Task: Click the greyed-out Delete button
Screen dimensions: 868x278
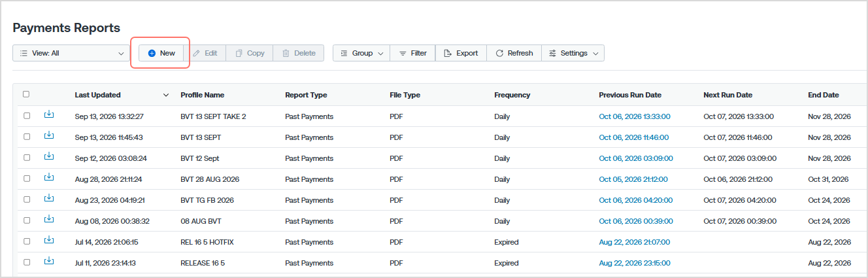Action: pos(299,53)
